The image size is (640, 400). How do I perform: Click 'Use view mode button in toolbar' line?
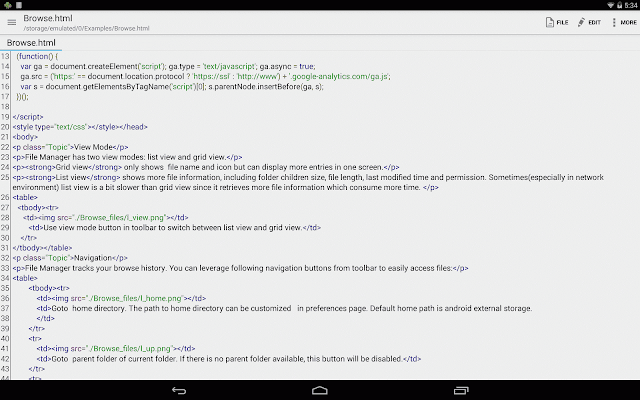(175, 228)
